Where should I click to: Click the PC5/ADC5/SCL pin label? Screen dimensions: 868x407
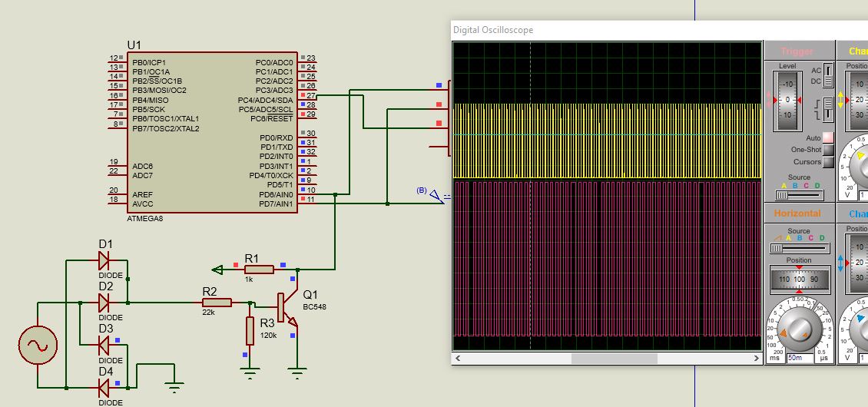click(x=266, y=109)
